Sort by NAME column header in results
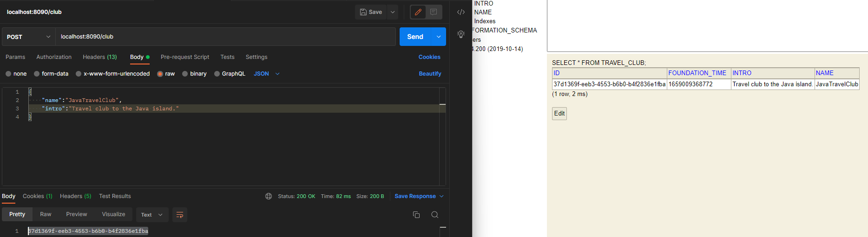Viewport: 868px width, 237px height. (x=837, y=73)
